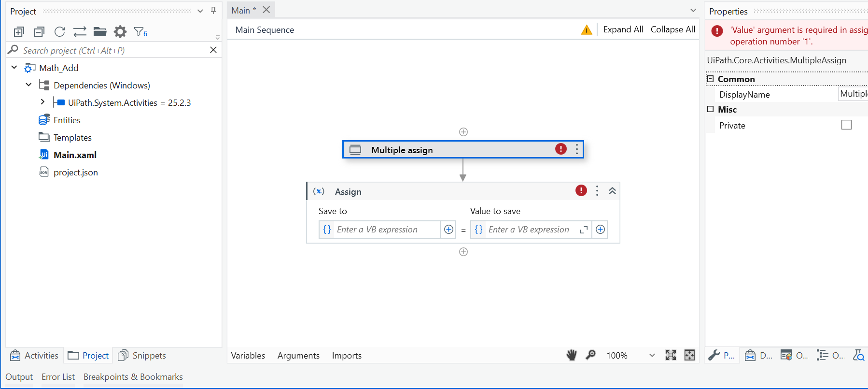Viewport: 868px width, 389px height.
Task: Open project settings gear icon
Action: 120,32
